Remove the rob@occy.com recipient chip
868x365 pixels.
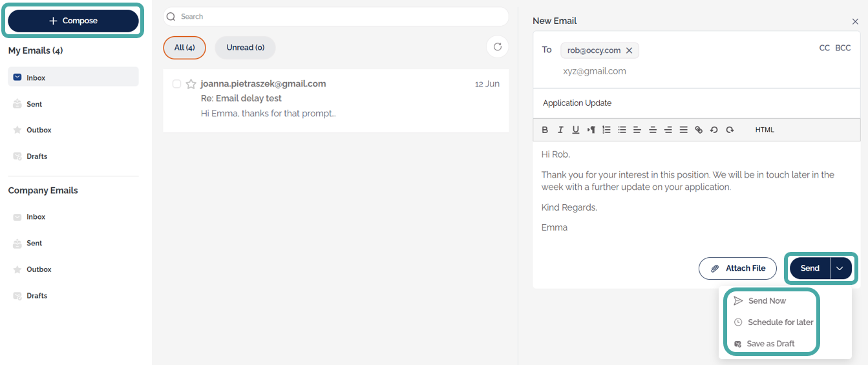click(x=629, y=50)
